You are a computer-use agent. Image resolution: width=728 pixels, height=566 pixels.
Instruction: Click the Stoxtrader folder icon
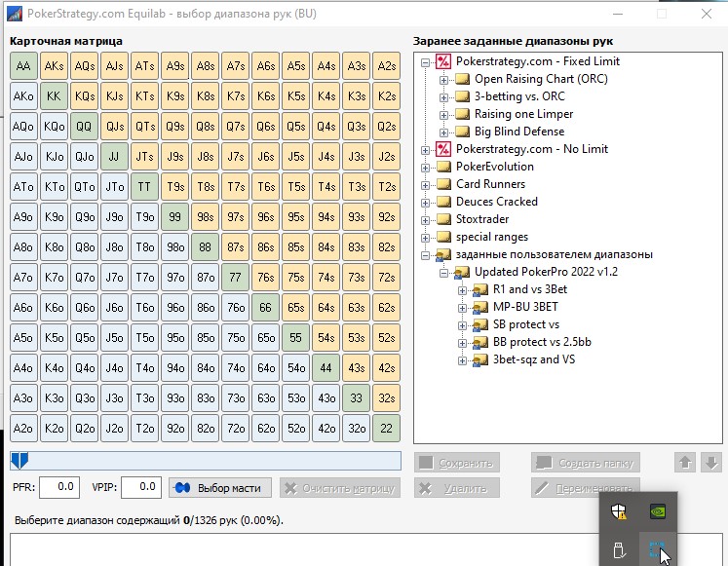[x=443, y=219]
